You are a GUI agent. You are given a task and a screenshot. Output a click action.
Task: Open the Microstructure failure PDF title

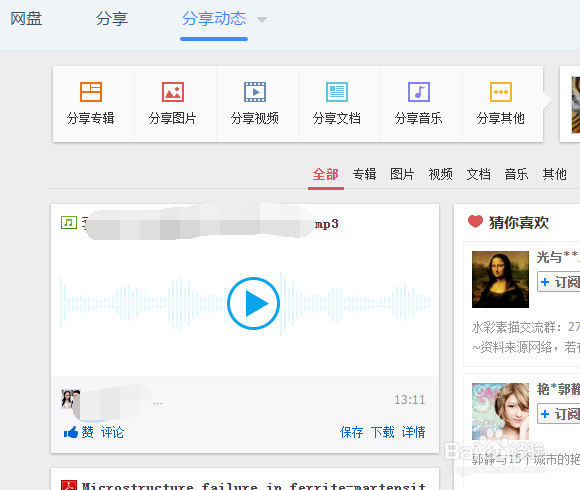pos(254,485)
